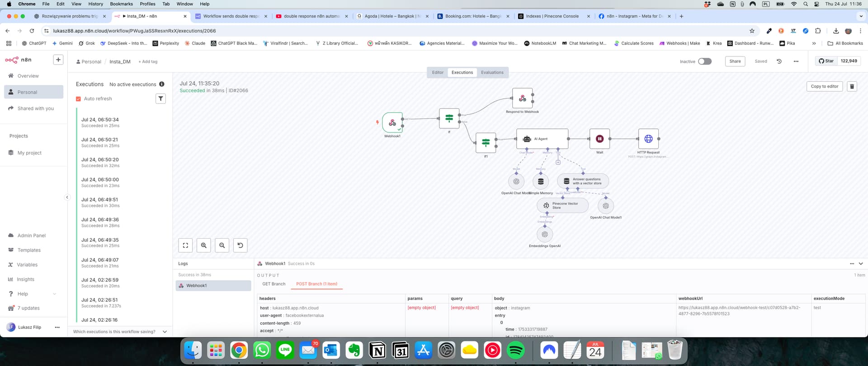This screenshot has width=868, height=366.
Task: Show no active executions info icon
Action: [x=162, y=84]
